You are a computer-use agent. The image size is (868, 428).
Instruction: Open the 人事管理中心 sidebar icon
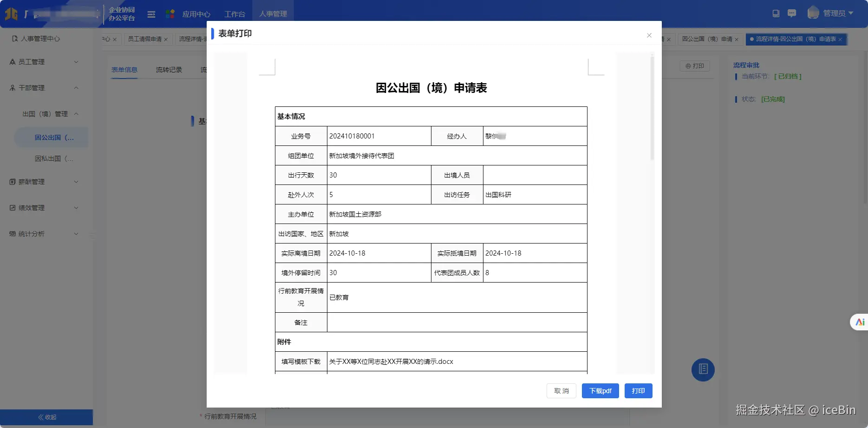tap(14, 39)
